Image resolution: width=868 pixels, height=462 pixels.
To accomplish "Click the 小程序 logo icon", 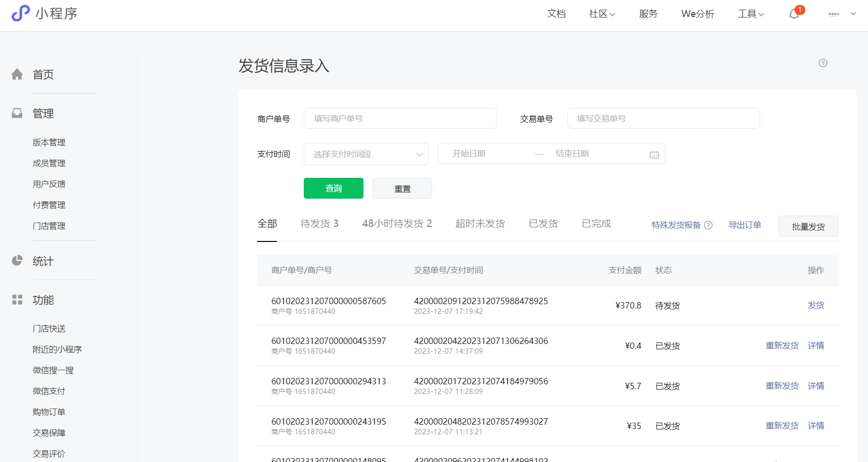I will click(x=20, y=13).
